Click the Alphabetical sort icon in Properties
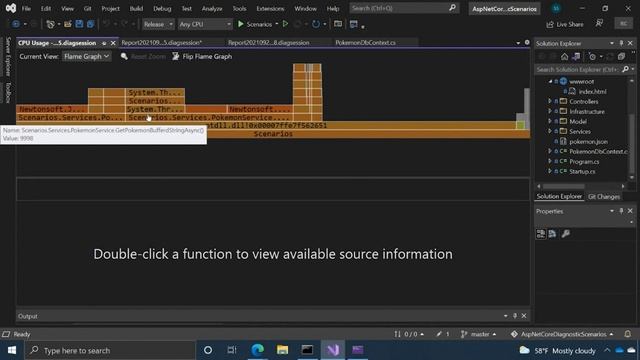The image size is (640, 360). pyautogui.click(x=552, y=234)
